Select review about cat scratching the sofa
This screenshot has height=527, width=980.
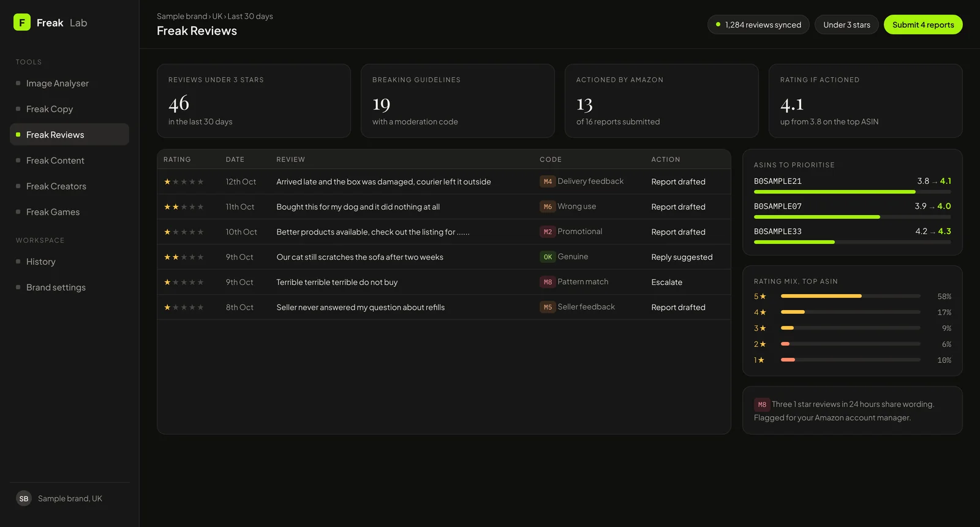[360, 257]
